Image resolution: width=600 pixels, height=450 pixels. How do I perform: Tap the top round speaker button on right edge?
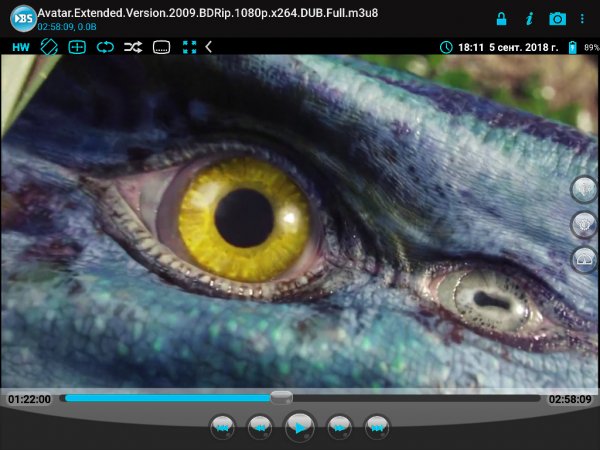point(584,188)
